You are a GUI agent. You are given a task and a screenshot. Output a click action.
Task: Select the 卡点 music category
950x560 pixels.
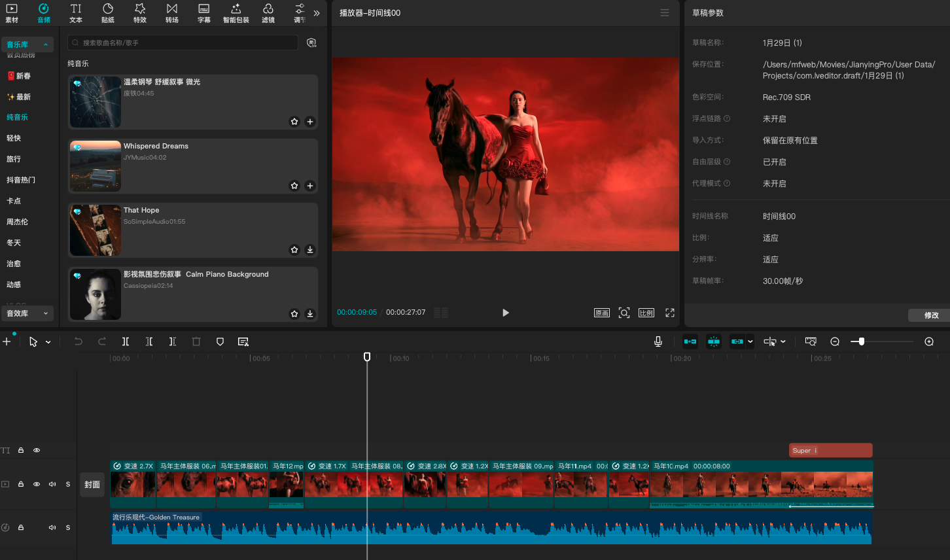tap(14, 201)
